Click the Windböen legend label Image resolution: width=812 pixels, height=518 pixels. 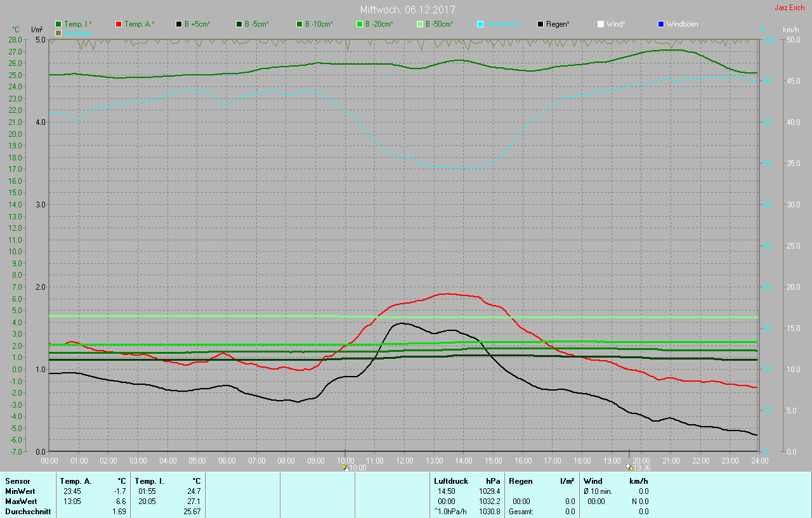pyautogui.click(x=683, y=24)
